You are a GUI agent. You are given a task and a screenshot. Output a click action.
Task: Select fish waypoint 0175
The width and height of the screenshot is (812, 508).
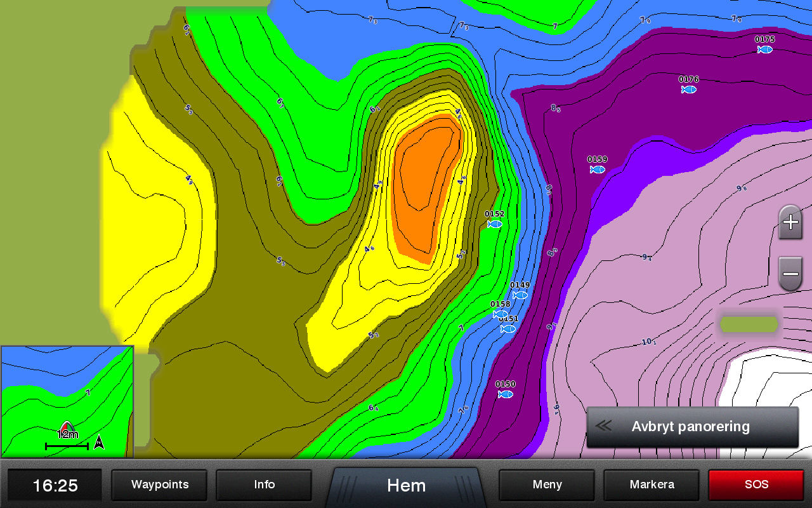pyautogui.click(x=765, y=49)
